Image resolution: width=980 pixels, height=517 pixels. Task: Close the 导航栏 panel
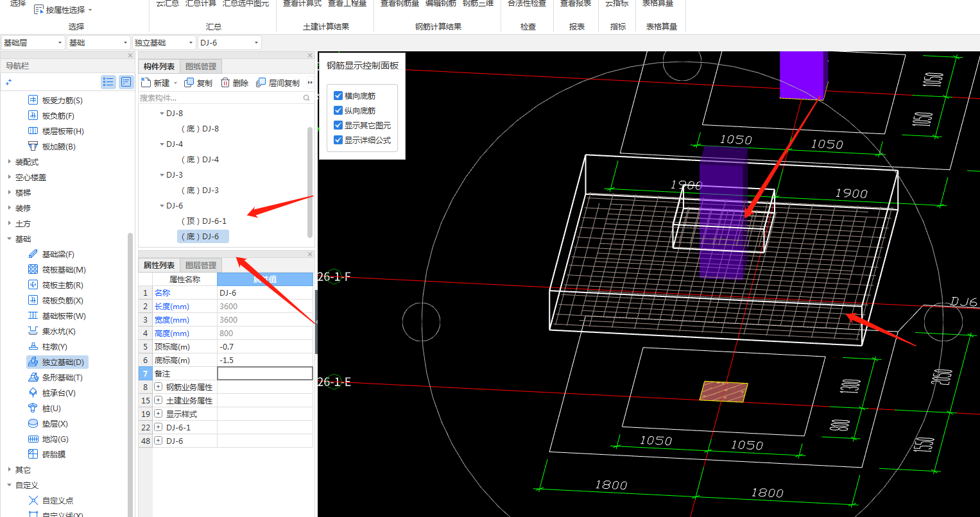click(130, 56)
